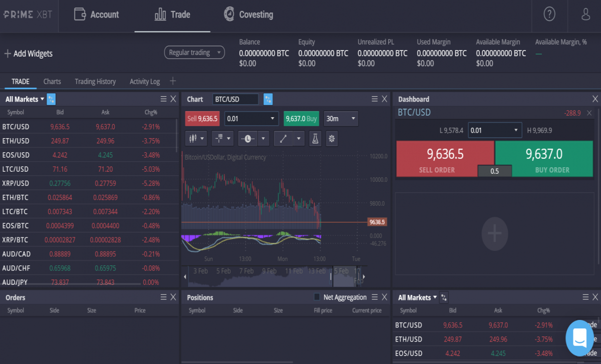Select the ETH/USD row in left All Markets
601x364 pixels.
click(x=89, y=141)
